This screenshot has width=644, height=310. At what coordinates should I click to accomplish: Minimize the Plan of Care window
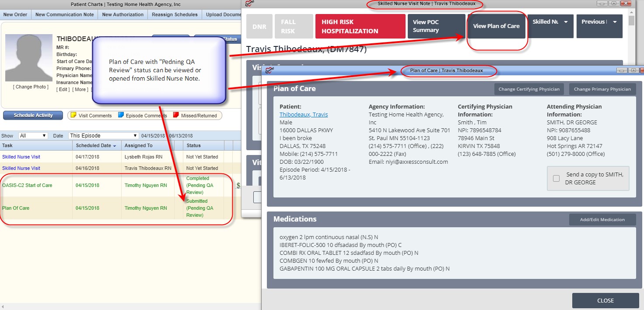tap(622, 70)
